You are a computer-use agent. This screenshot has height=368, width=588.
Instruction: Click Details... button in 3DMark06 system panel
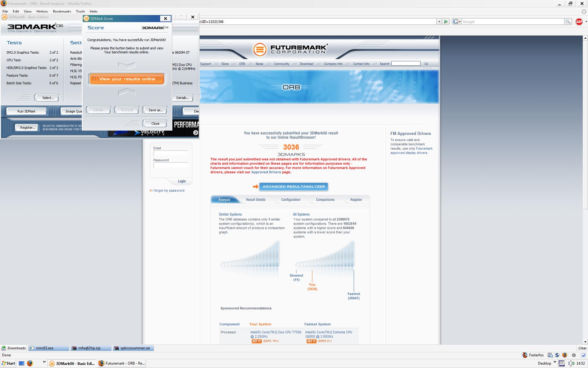coord(183,98)
